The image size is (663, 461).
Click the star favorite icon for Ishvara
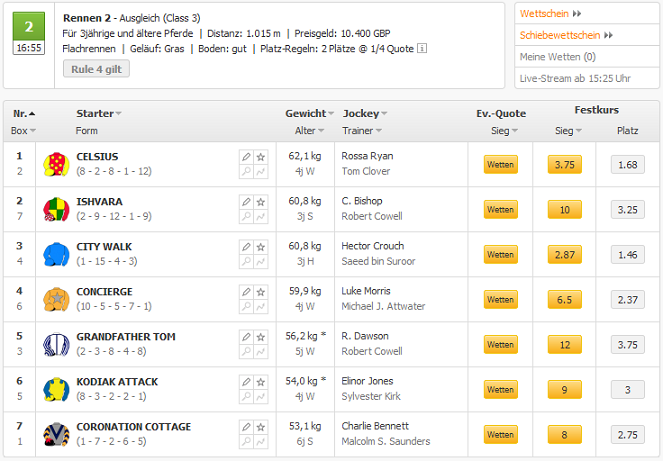click(x=261, y=202)
